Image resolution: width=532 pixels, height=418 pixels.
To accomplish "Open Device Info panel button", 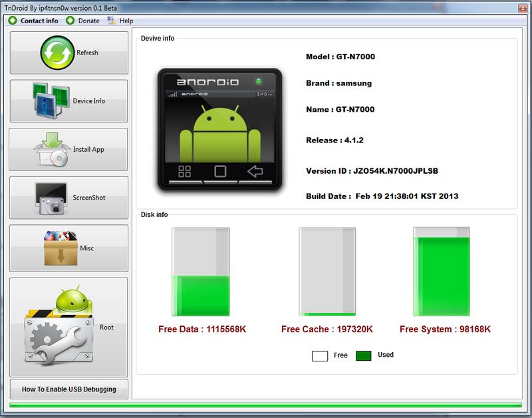I will [69, 101].
